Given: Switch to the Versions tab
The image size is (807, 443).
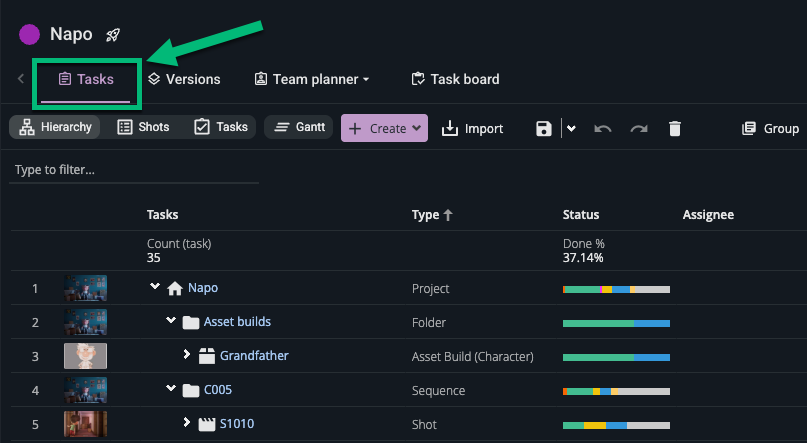Looking at the screenshot, I should (184, 79).
